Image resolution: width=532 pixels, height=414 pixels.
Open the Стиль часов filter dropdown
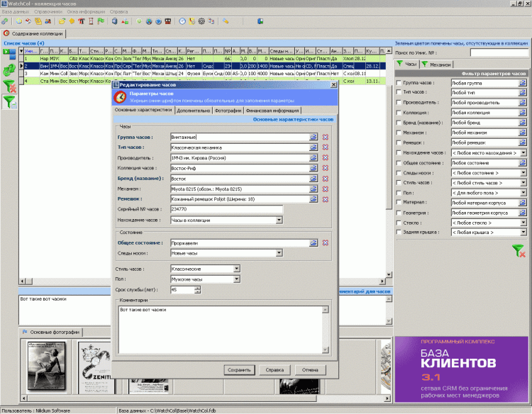point(523,183)
